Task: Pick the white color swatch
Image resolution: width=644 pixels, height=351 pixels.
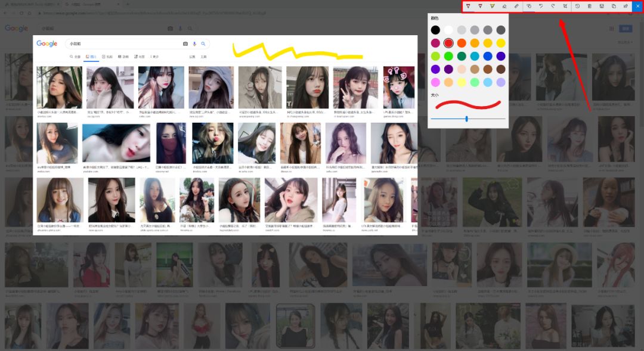Action: [x=448, y=30]
